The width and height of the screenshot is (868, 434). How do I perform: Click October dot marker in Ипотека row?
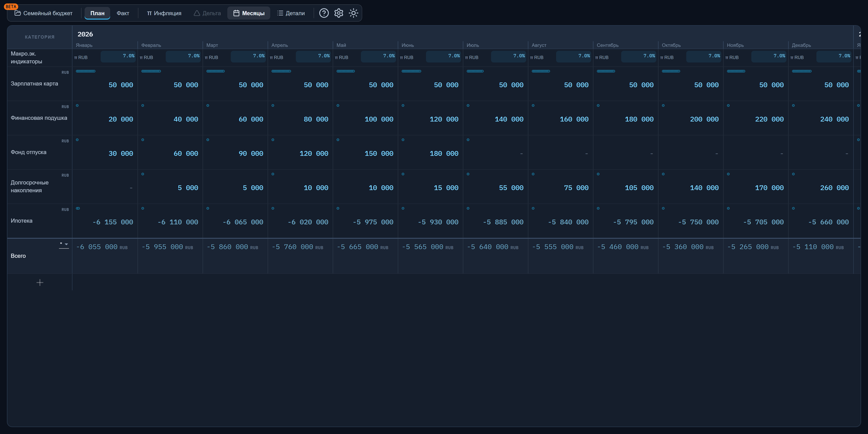point(663,208)
